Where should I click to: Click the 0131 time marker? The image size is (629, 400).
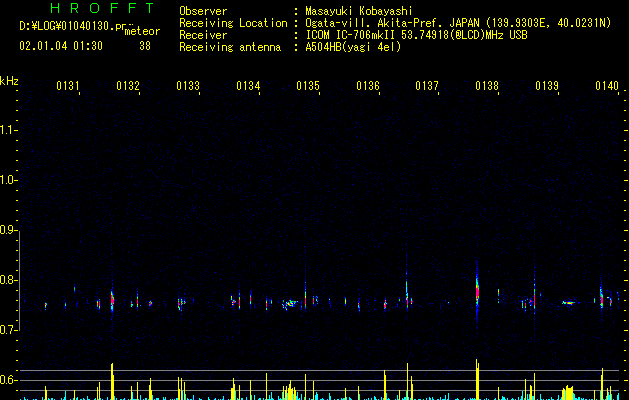pos(67,86)
